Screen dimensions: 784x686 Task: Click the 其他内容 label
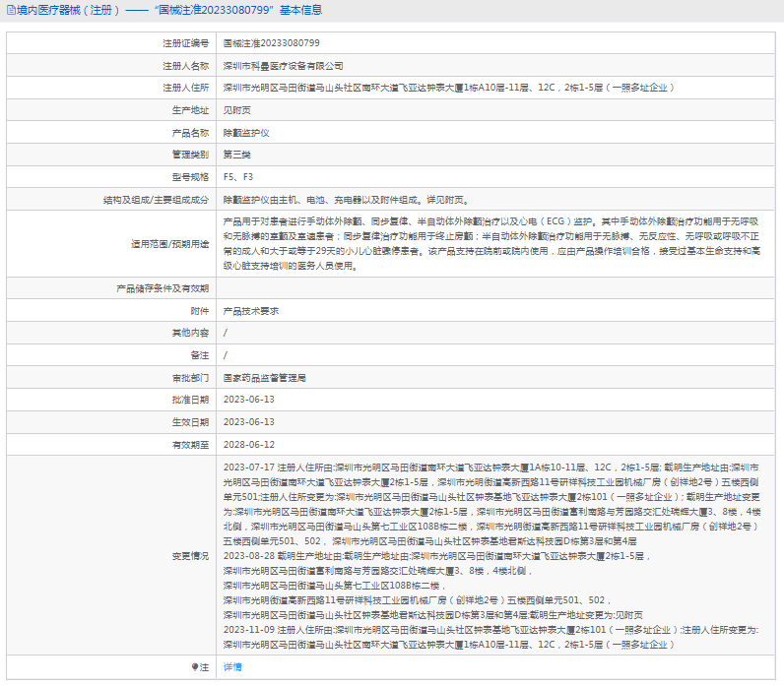pyautogui.click(x=190, y=333)
